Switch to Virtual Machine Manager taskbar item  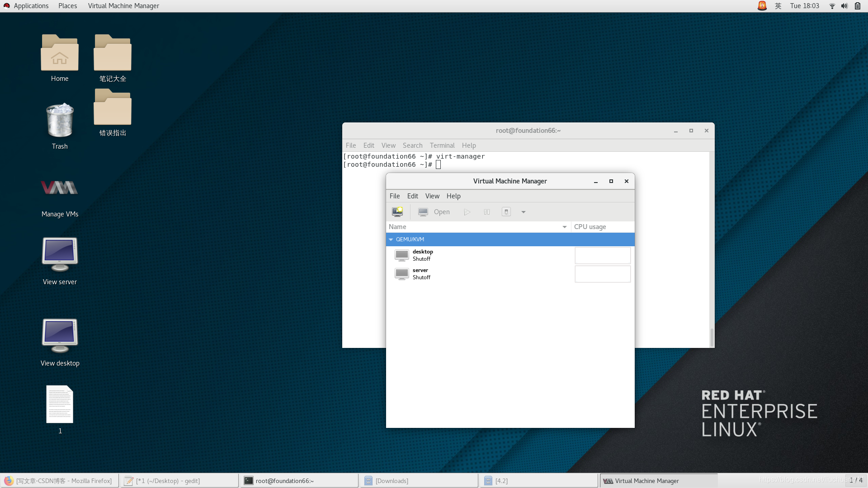click(659, 481)
